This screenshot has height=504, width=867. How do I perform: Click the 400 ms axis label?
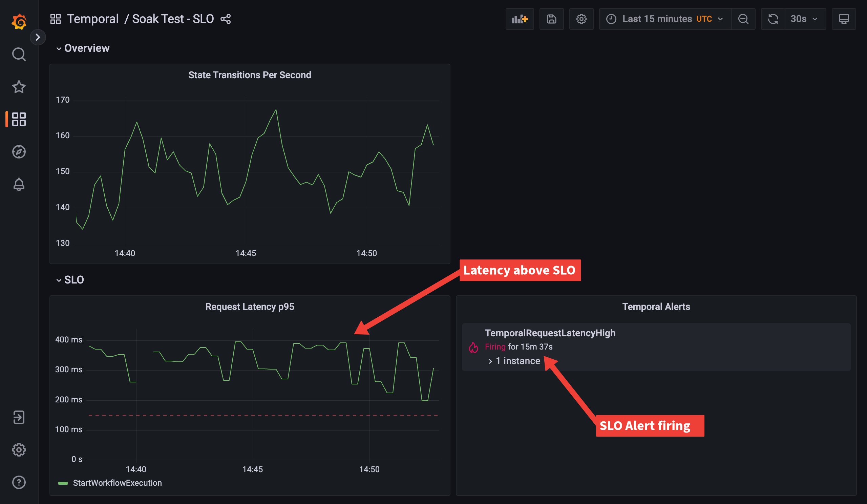69,340
